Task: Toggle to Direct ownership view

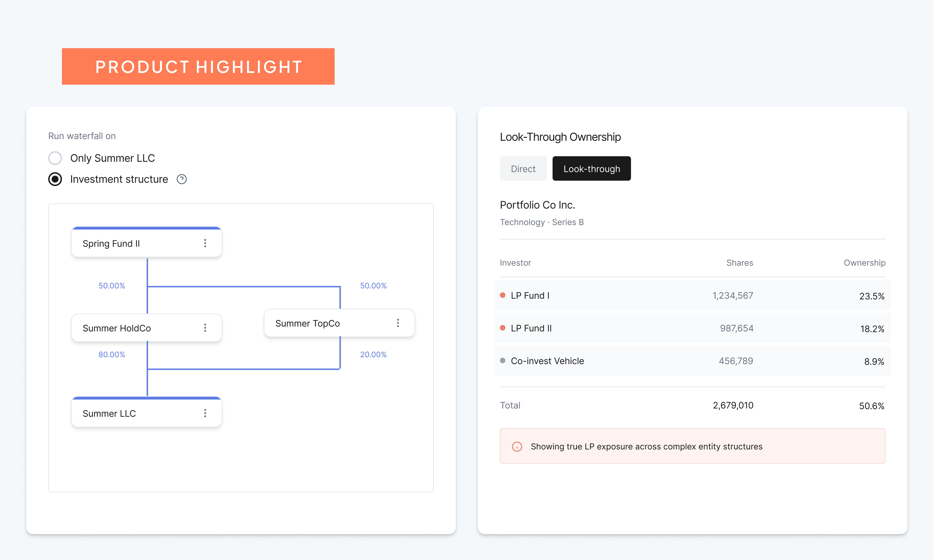Action: click(x=523, y=168)
